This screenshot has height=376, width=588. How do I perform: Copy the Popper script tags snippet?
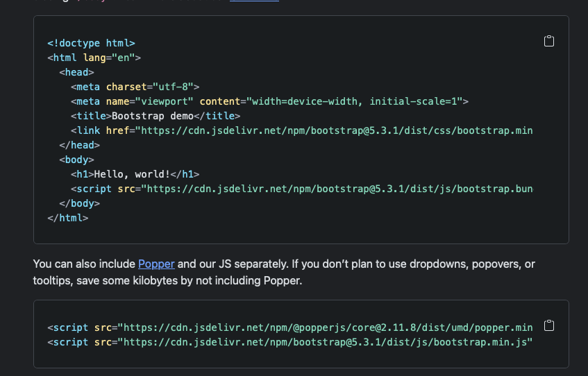[x=548, y=326]
